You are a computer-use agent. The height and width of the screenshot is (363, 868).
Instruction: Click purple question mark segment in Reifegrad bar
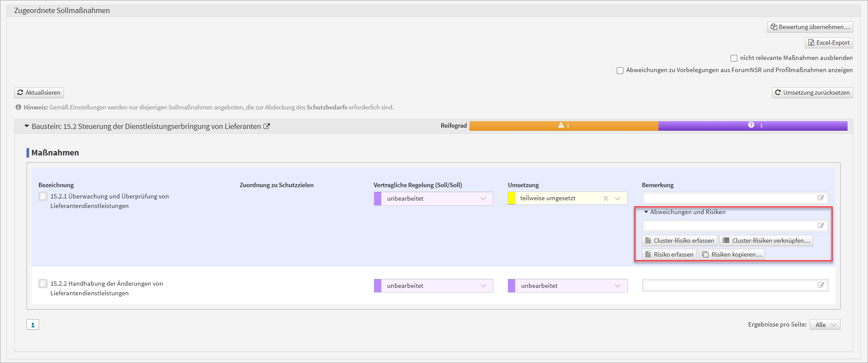coord(752,125)
